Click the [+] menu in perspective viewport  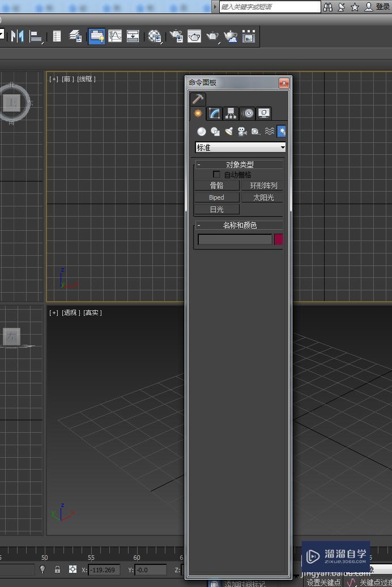[53, 312]
